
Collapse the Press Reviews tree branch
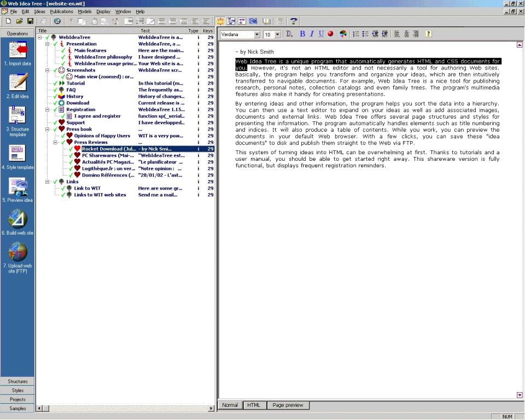[x=55, y=142]
